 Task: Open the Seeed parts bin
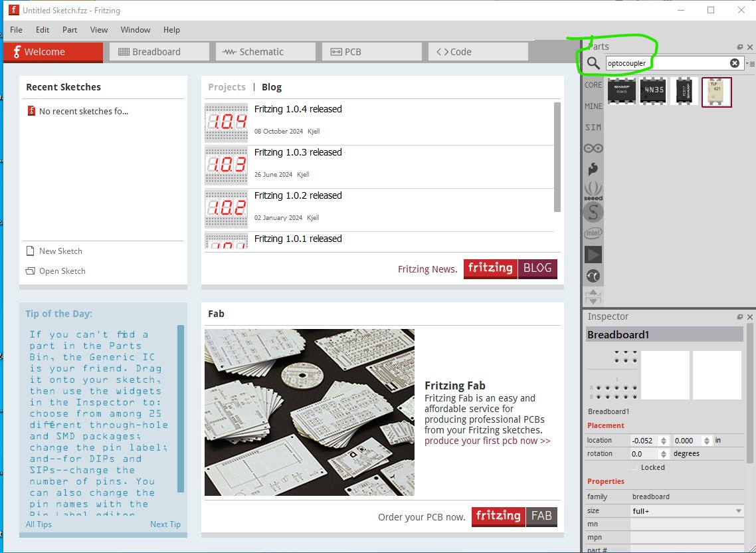pyautogui.click(x=593, y=191)
